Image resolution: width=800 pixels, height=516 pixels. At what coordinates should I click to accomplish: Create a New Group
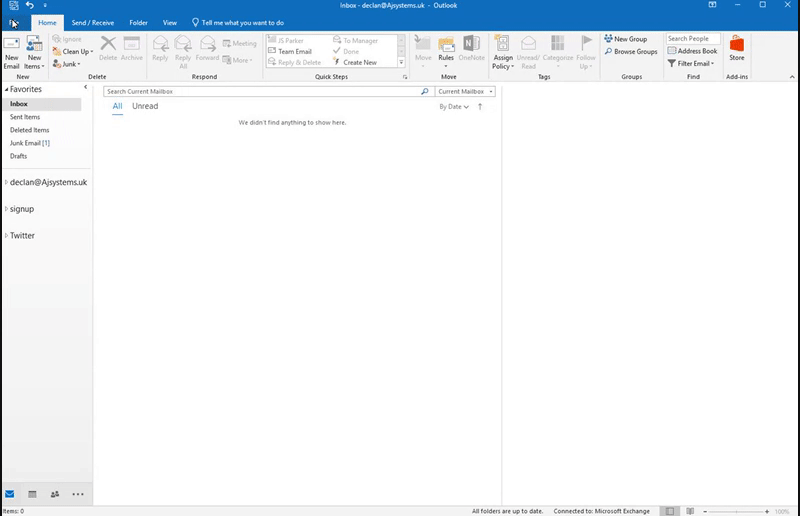coord(626,39)
